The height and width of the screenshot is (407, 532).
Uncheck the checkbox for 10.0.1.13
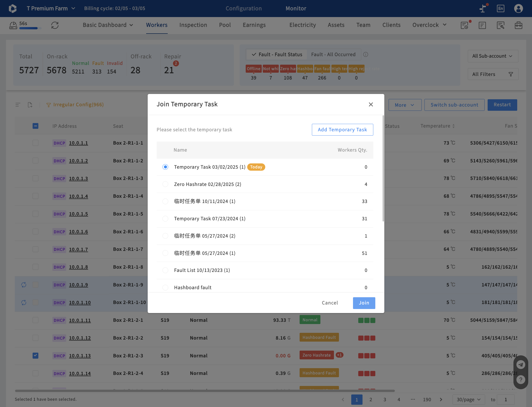[35, 355]
